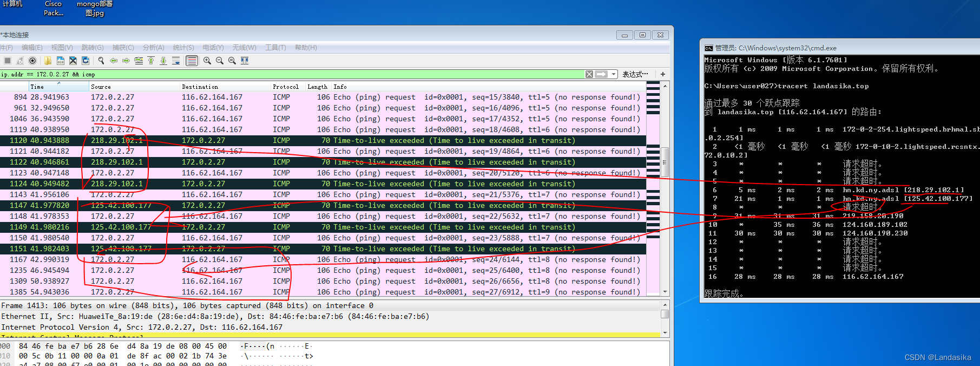Click the cmd.exe window title bar
This screenshot has width=980, height=366.
tap(839, 48)
